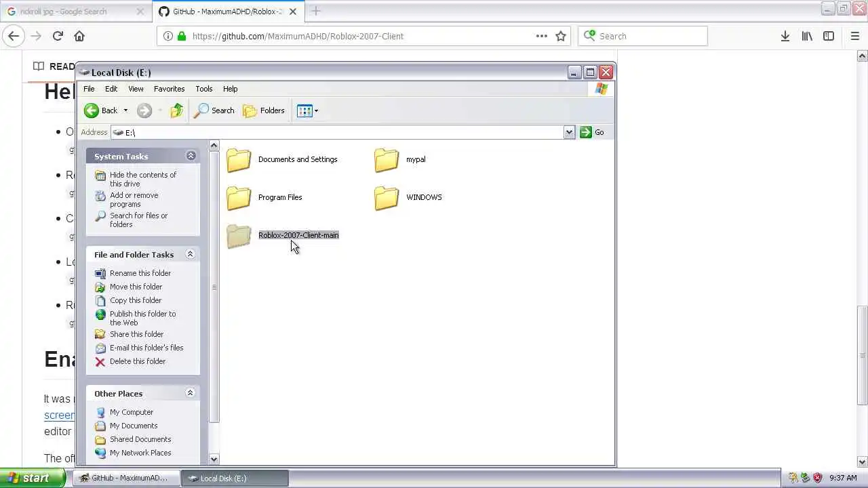Click Delete this folder
The image size is (868, 488).
(130, 361)
